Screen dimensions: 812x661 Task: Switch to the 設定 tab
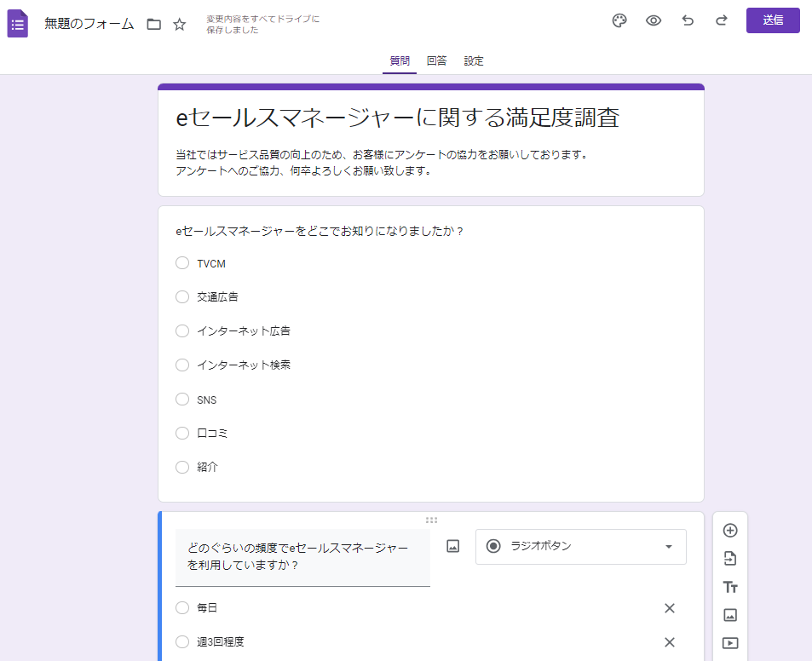474,61
